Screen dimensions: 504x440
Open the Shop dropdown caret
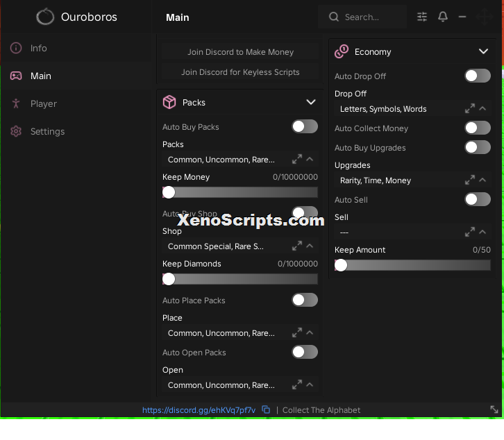click(310, 246)
